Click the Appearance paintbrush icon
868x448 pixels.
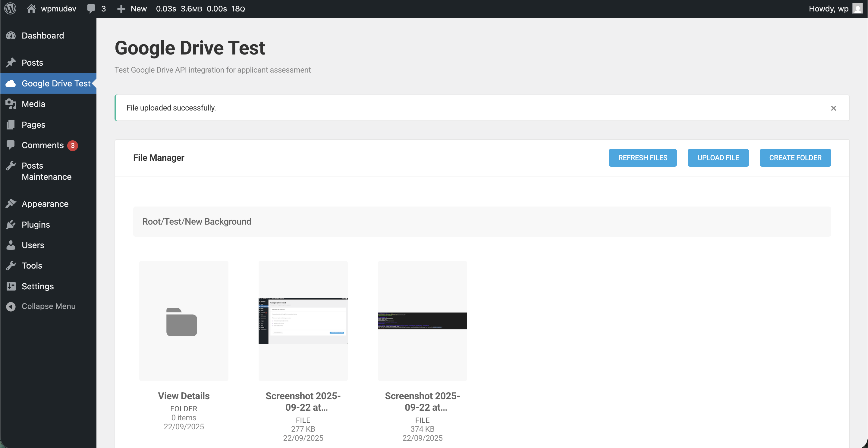pyautogui.click(x=11, y=204)
